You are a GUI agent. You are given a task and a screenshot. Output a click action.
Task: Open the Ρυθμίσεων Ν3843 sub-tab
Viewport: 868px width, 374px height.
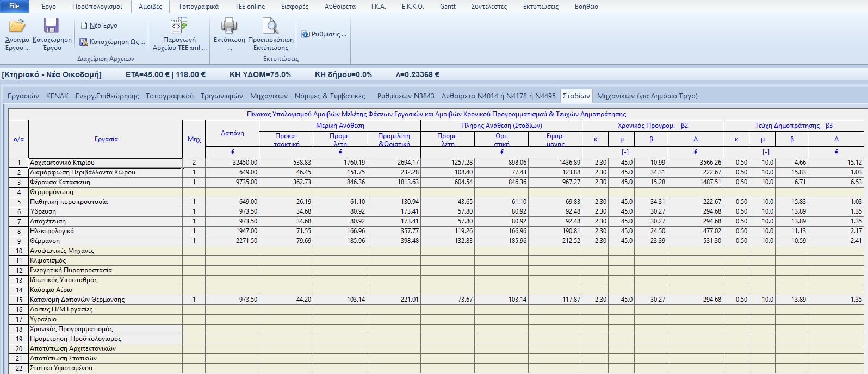[x=406, y=96]
